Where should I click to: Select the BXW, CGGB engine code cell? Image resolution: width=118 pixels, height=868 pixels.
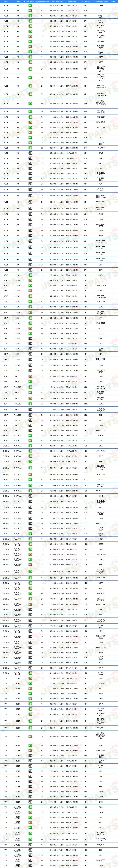[101, 285]
